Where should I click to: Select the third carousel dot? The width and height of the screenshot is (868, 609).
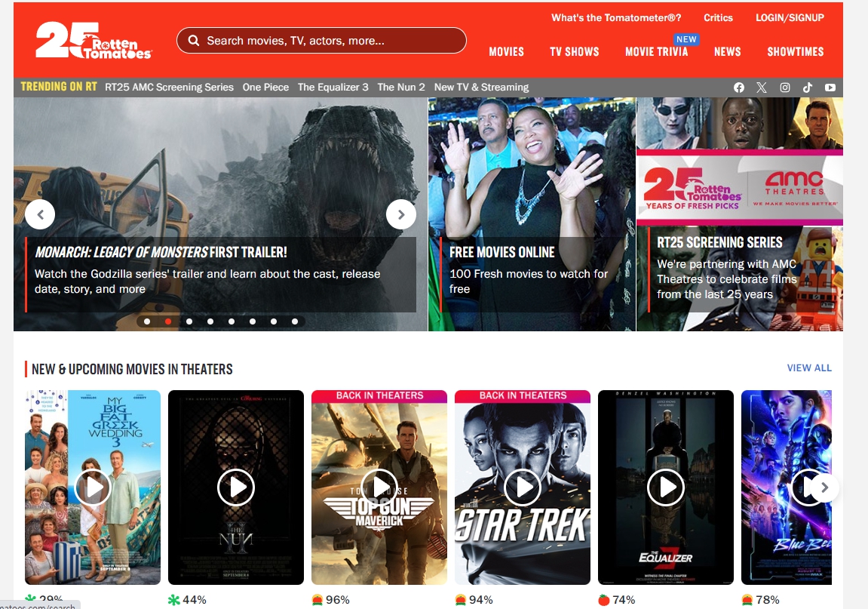189,321
